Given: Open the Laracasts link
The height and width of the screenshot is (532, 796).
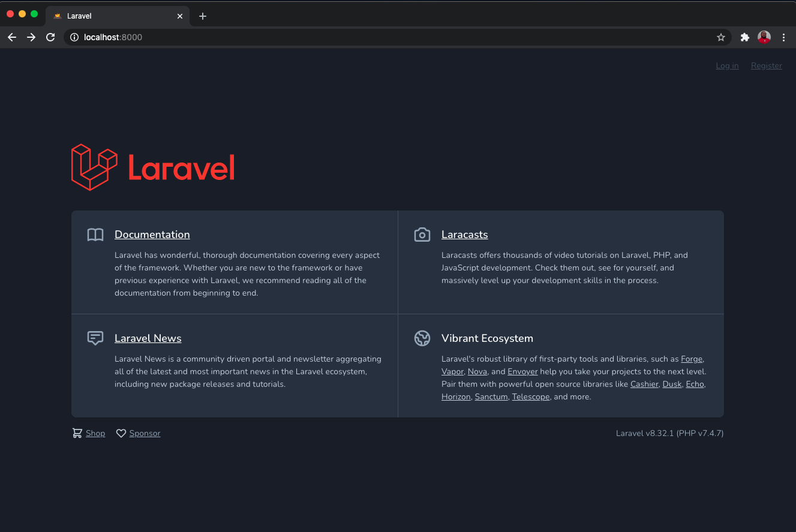Looking at the screenshot, I should pyautogui.click(x=465, y=235).
